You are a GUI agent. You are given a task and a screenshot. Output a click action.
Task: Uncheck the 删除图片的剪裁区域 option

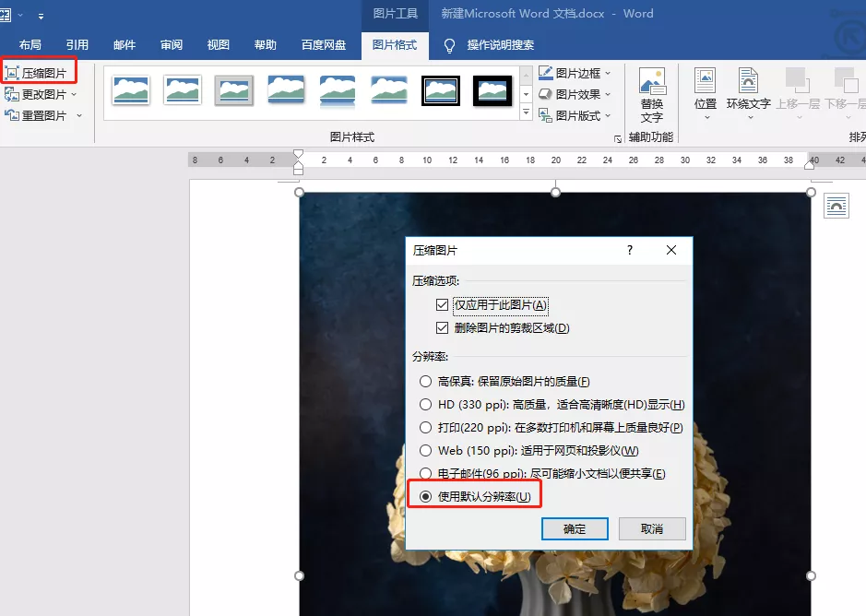(x=442, y=327)
